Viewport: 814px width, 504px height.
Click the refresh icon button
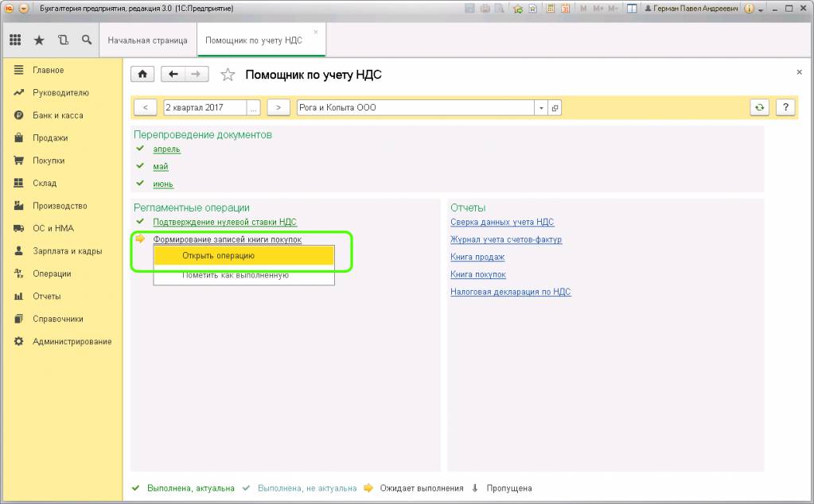point(761,107)
